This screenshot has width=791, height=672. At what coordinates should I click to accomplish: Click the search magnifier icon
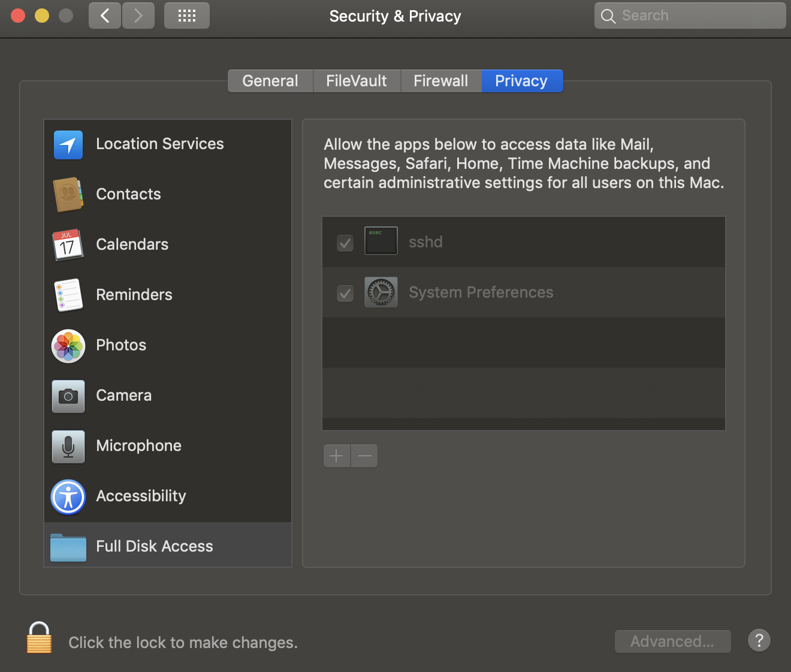[x=608, y=16]
